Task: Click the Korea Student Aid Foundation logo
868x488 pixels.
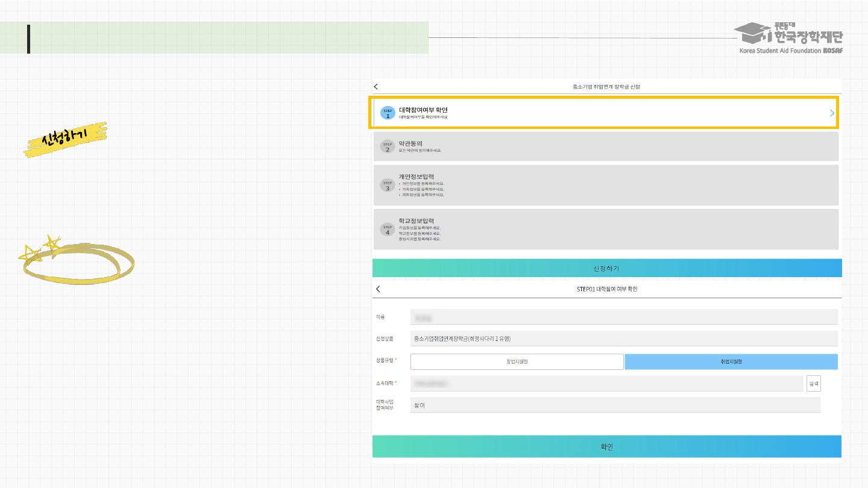Action: 790,39
